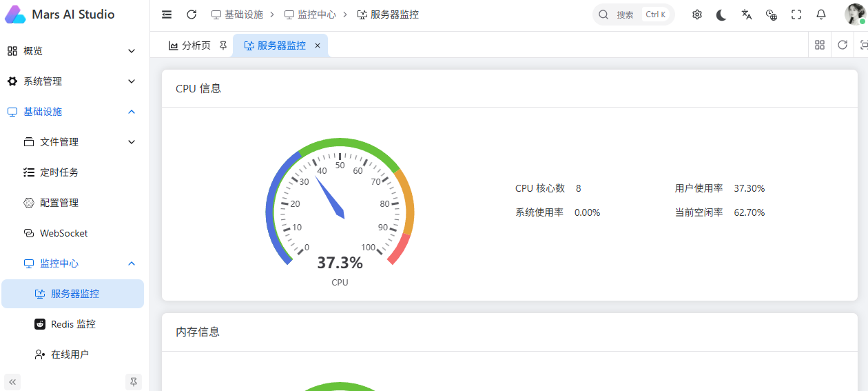Image resolution: width=868 pixels, height=391 pixels.
Task: Open the WebSocket menu item
Action: (x=72, y=233)
